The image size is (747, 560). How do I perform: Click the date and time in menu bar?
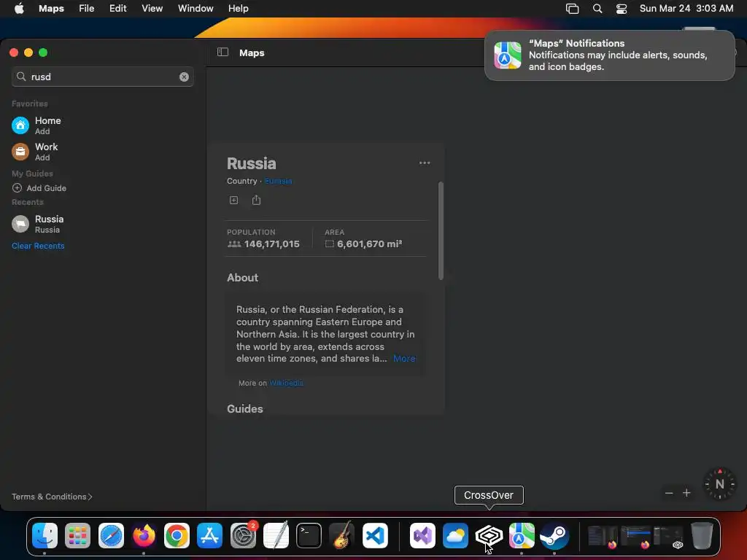pyautogui.click(x=686, y=8)
